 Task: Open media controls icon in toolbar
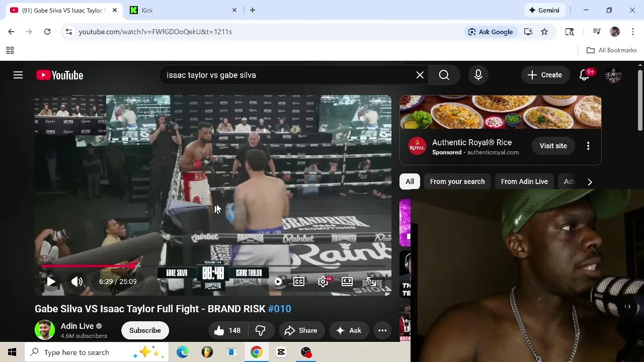(597, 32)
